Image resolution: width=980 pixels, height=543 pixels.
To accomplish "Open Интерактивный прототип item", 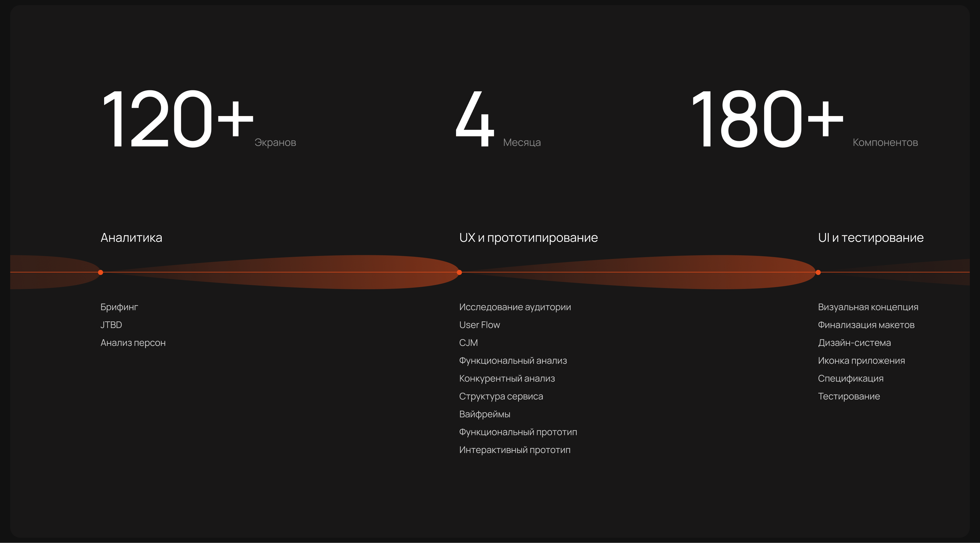I will pyautogui.click(x=514, y=450).
